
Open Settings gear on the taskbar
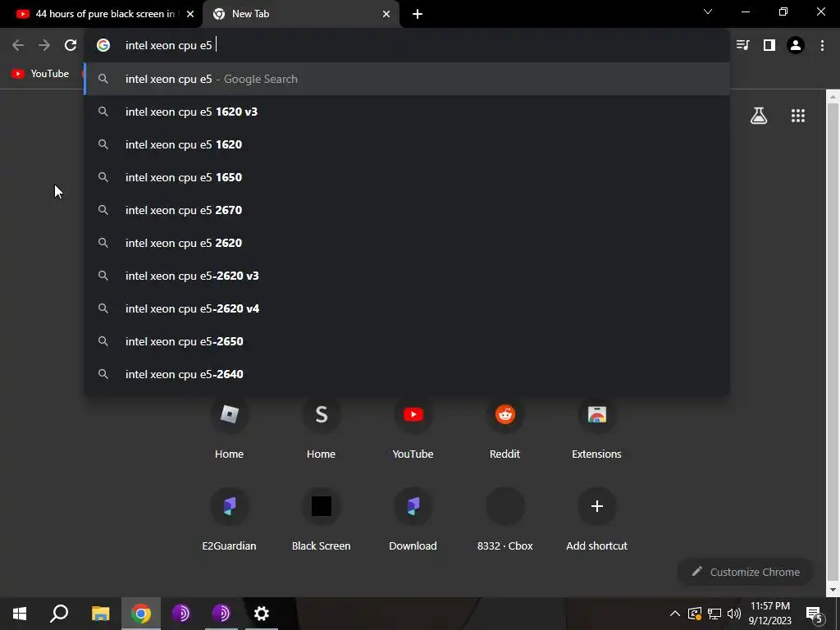[x=262, y=614]
